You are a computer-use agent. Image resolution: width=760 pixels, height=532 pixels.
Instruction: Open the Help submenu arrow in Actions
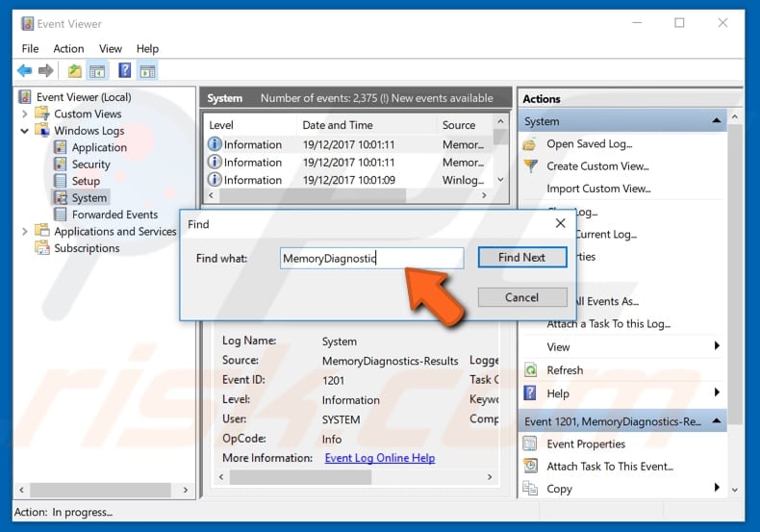tap(717, 392)
